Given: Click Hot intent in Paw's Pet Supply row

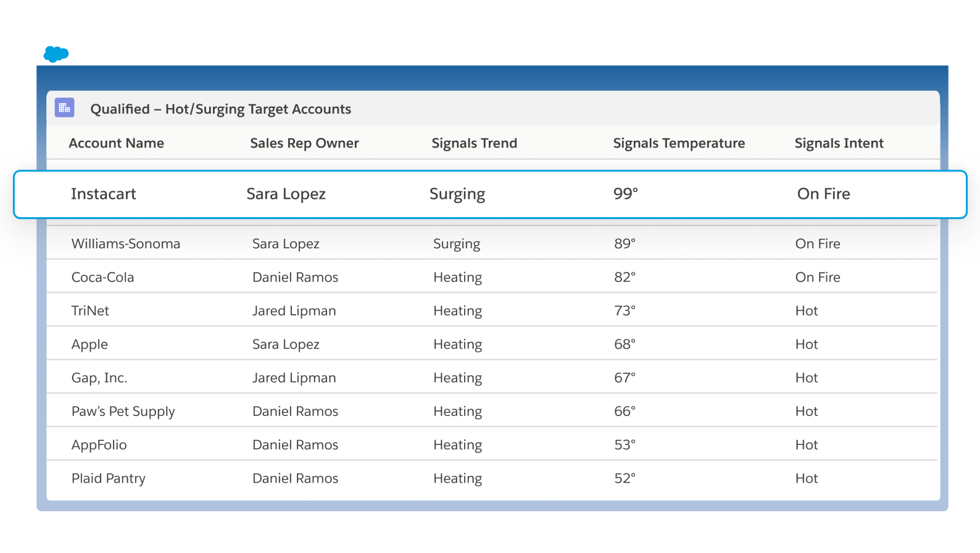Looking at the screenshot, I should [x=807, y=411].
